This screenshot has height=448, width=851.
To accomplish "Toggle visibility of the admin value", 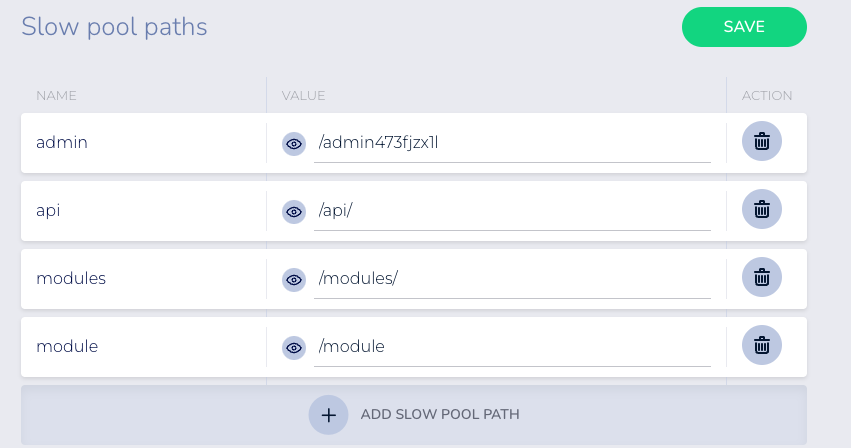I will tap(294, 144).
